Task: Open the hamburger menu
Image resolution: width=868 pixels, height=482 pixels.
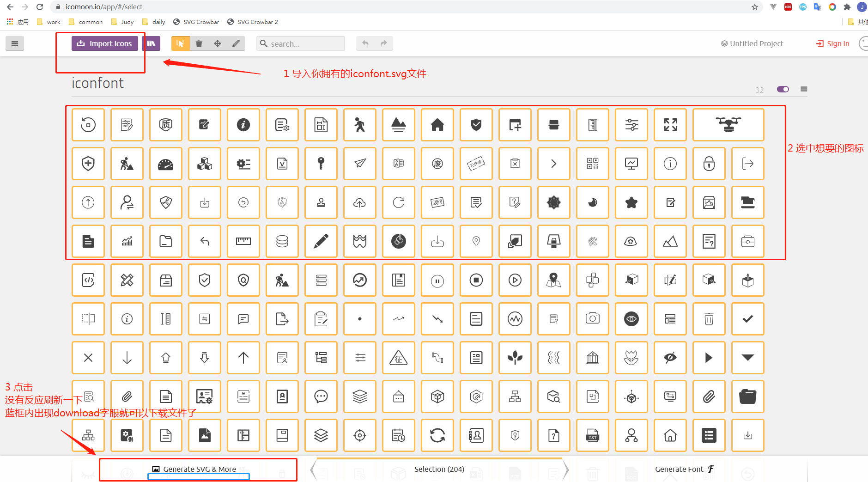Action: 15,43
